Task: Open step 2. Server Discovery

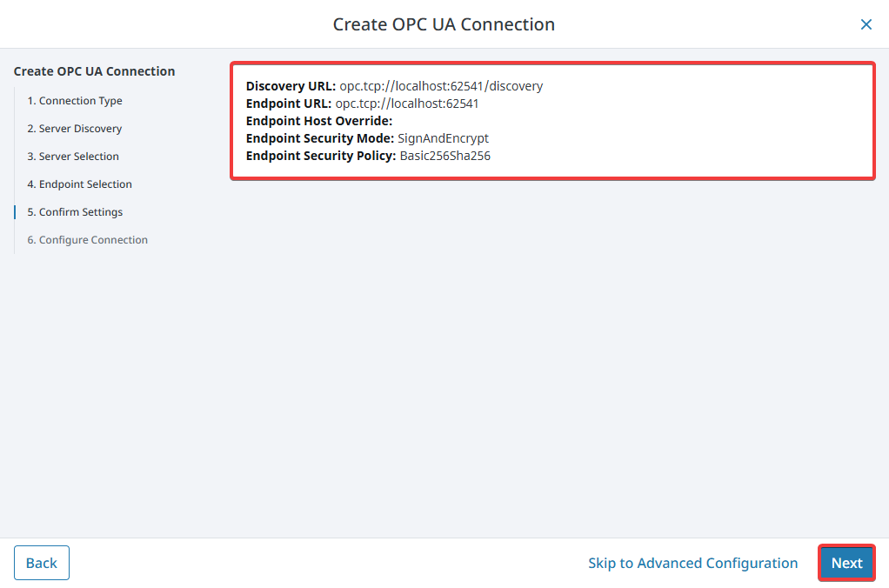Action: [74, 128]
